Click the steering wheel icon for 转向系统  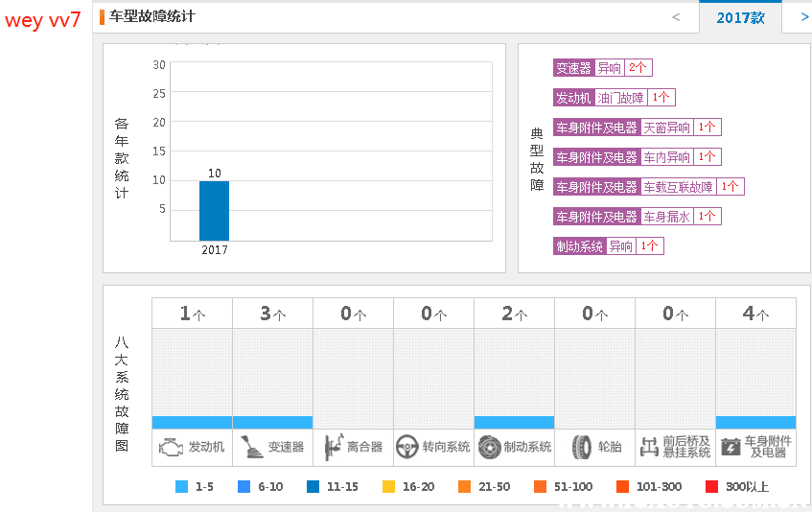(x=407, y=447)
